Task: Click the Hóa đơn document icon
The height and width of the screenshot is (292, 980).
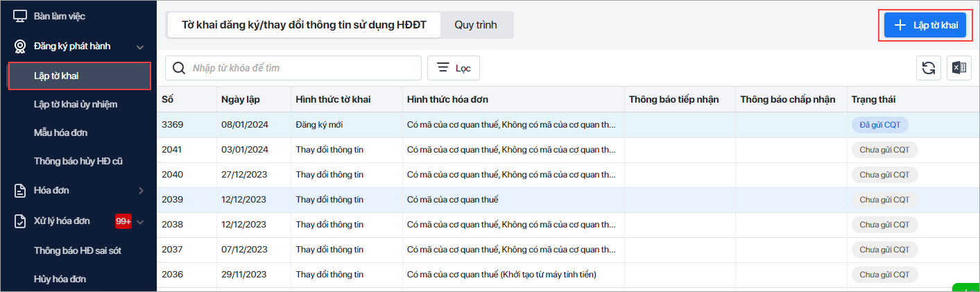Action: click(x=20, y=190)
